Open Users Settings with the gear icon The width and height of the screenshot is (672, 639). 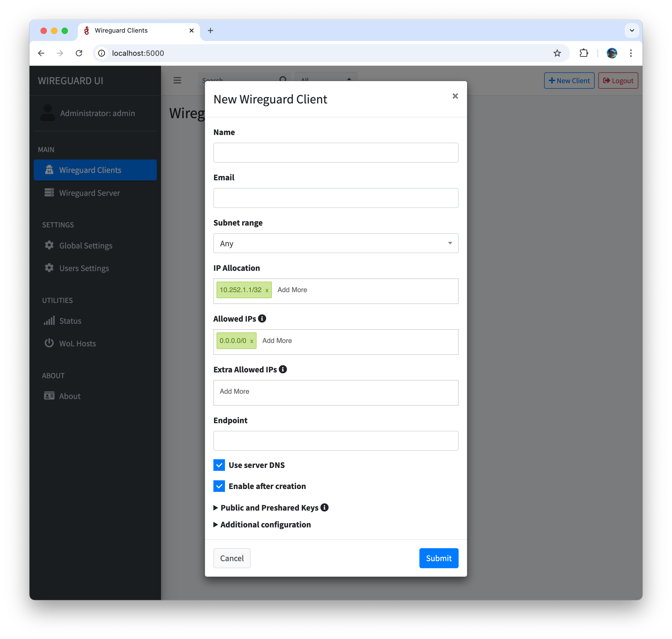(49, 268)
